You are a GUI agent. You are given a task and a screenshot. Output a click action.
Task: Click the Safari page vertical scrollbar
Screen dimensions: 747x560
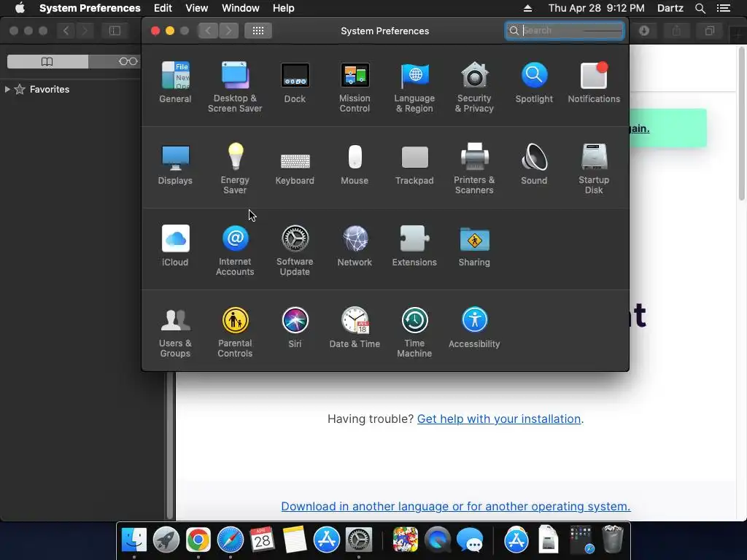[741, 124]
